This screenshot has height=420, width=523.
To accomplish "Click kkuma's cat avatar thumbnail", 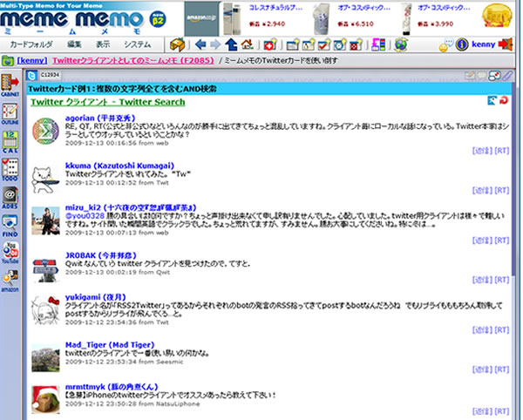I will click(x=45, y=180).
